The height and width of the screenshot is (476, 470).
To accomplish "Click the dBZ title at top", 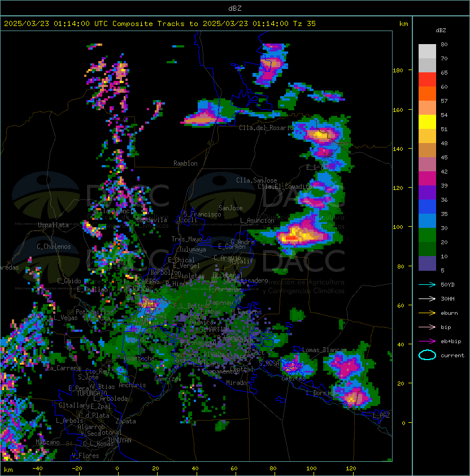I will point(235,8).
